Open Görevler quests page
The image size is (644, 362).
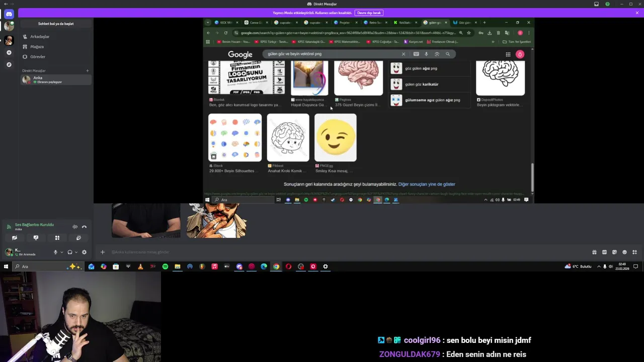(55, 57)
